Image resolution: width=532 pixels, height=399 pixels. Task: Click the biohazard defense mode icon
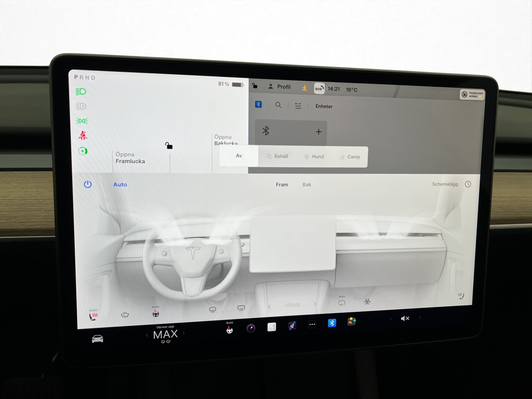point(367,301)
